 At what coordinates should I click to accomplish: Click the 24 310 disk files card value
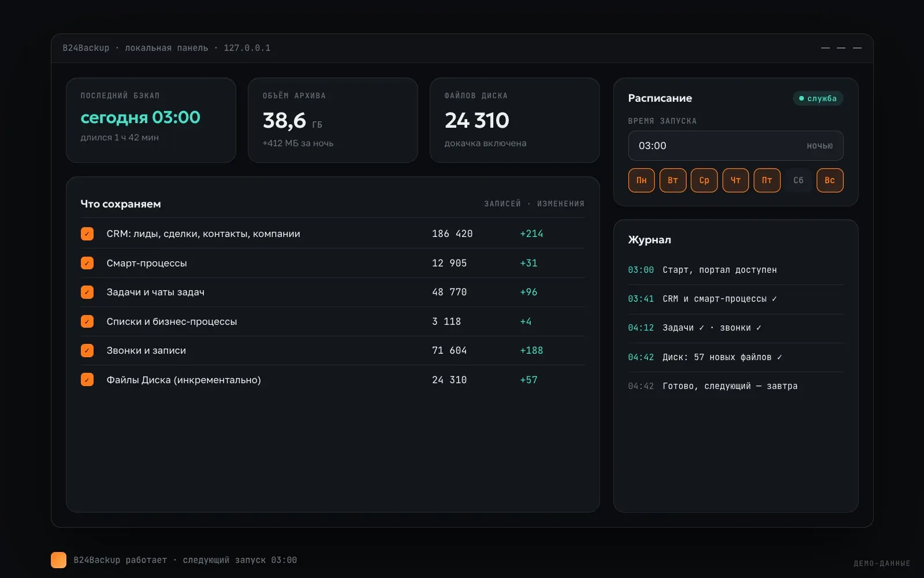[477, 120]
